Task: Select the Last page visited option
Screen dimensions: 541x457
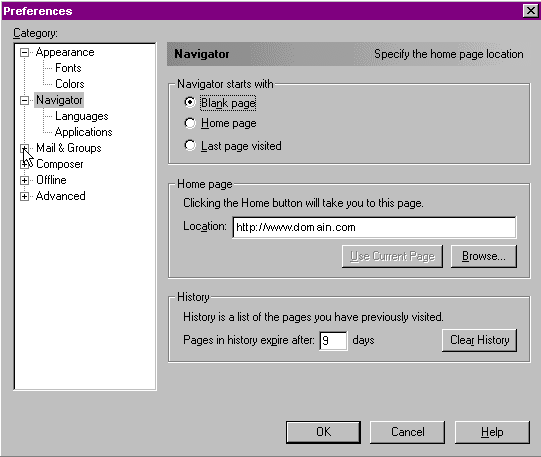Action: (190, 146)
